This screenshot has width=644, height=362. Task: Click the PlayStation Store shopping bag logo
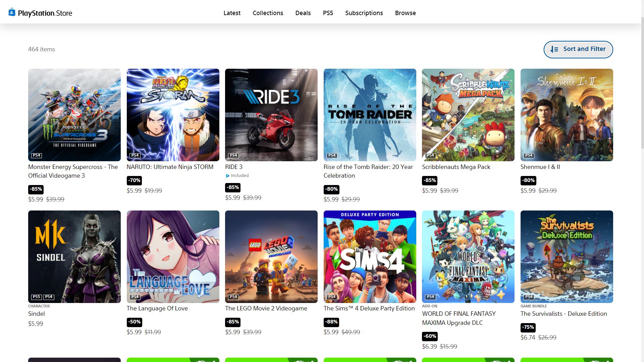12,12
